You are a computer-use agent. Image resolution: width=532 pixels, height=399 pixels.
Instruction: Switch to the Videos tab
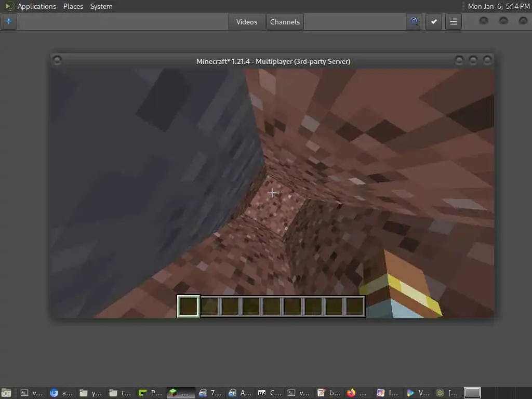[x=247, y=22]
